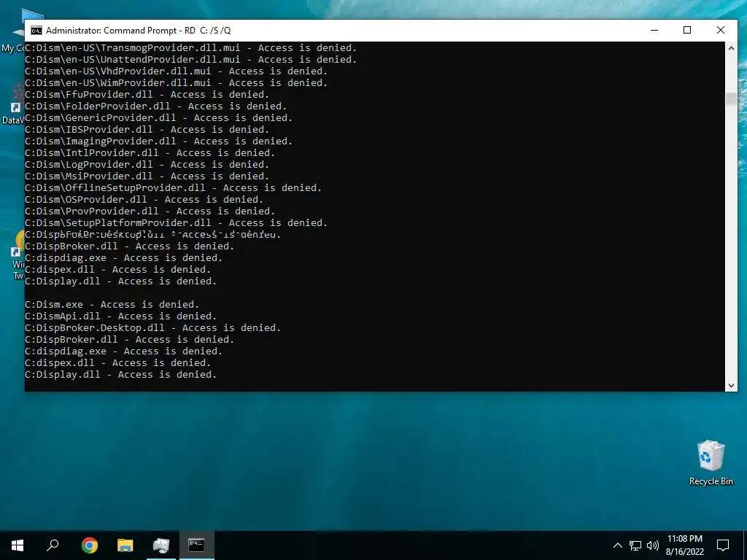
Task: Open File Explorer from taskbar
Action: tap(125, 545)
